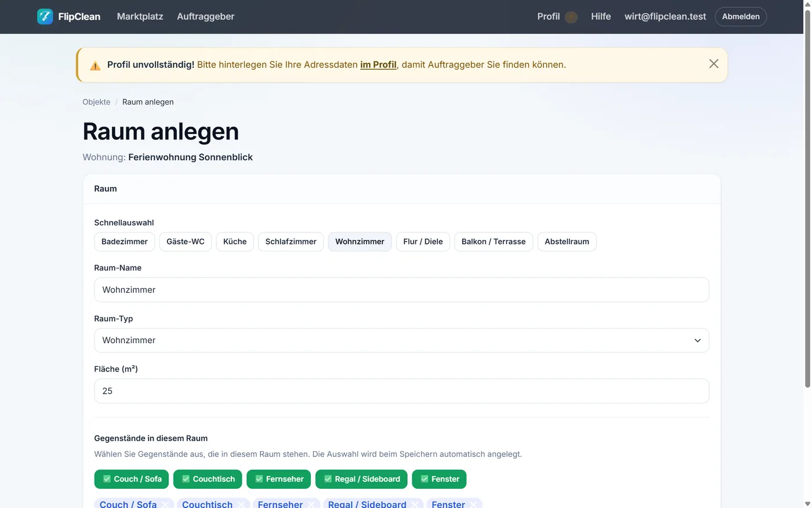The height and width of the screenshot is (508, 812).
Task: Go to the Auftraggeber section
Action: pyautogui.click(x=205, y=17)
